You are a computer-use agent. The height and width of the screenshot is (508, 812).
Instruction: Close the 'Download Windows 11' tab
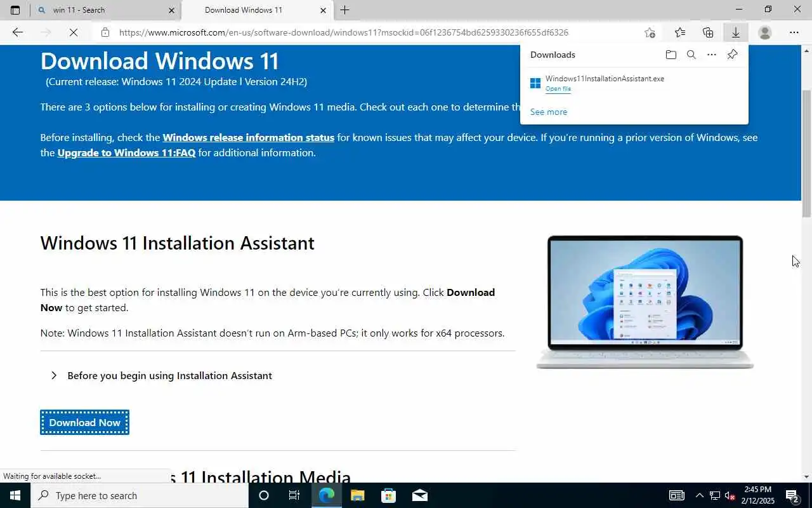(323, 10)
